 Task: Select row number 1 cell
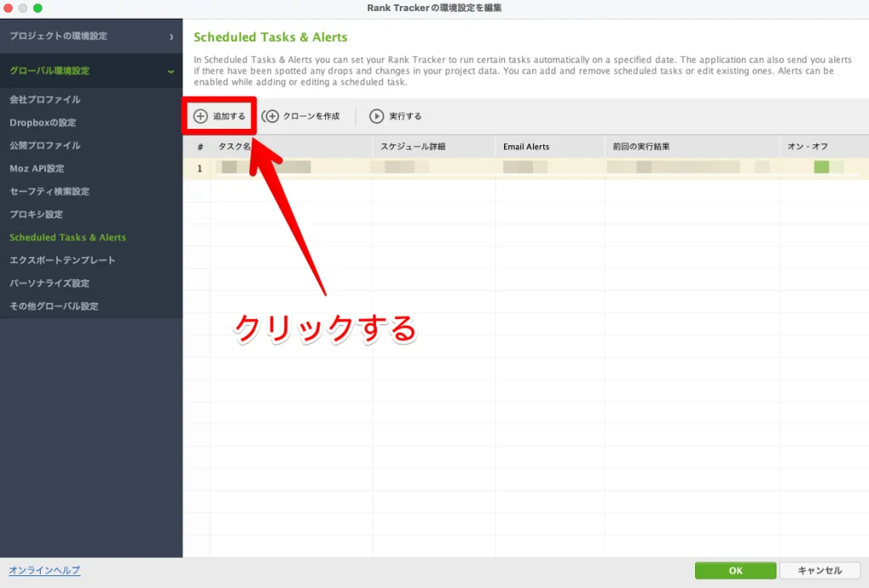pyautogui.click(x=199, y=169)
